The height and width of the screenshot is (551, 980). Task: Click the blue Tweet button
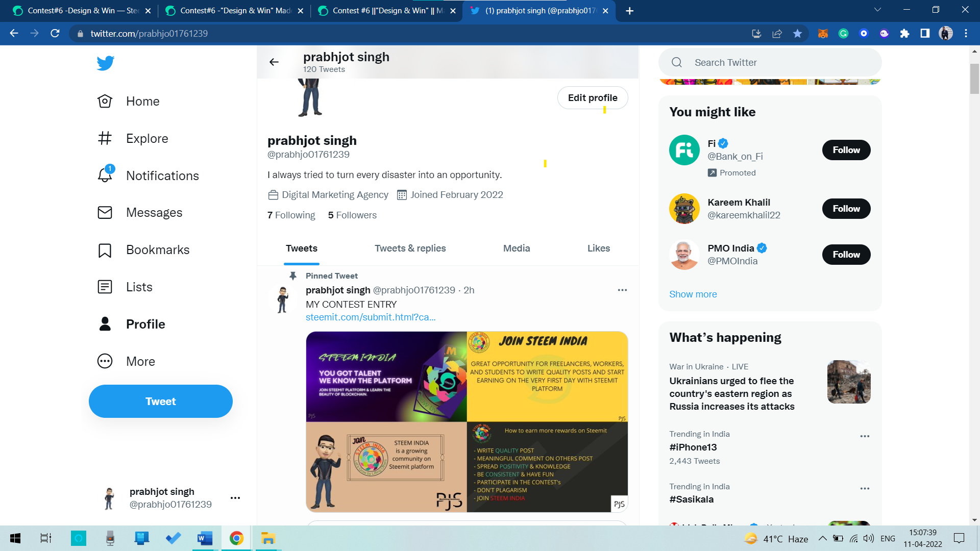point(161,402)
